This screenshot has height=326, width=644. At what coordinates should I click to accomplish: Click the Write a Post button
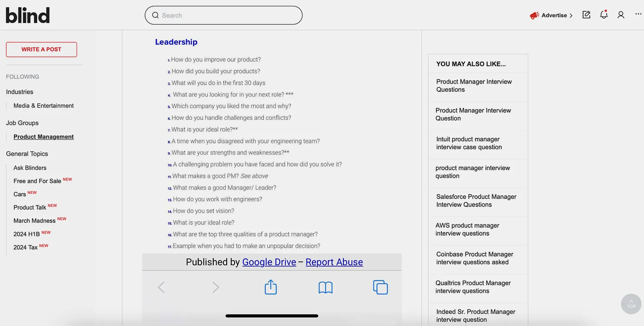41,49
